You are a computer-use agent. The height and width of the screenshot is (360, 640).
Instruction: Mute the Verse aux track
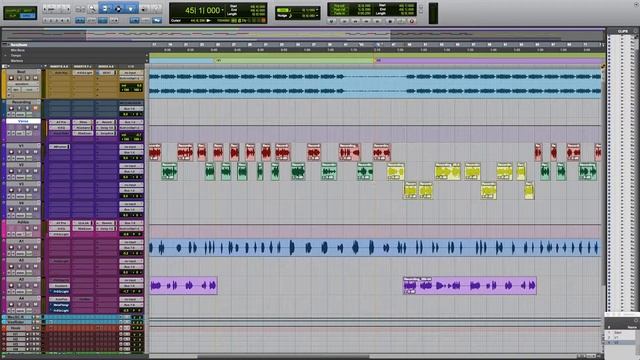(x=36, y=127)
